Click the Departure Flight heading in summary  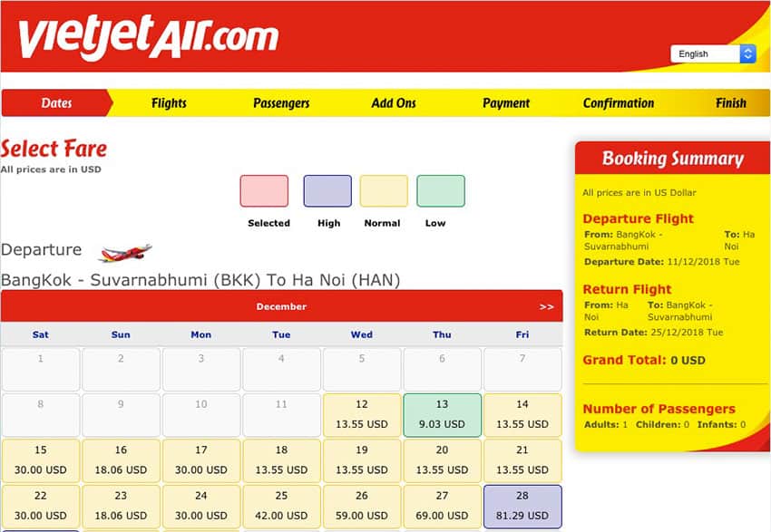point(639,218)
